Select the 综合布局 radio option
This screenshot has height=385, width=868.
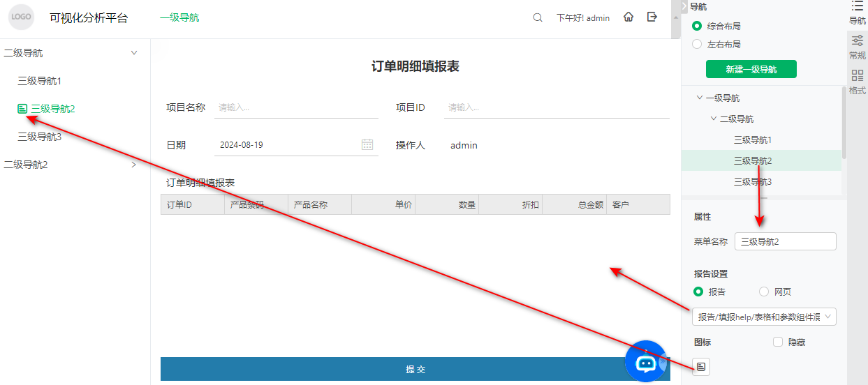point(697,26)
